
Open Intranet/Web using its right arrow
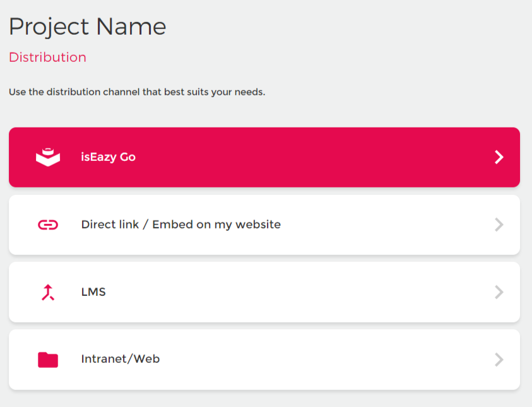pos(499,360)
